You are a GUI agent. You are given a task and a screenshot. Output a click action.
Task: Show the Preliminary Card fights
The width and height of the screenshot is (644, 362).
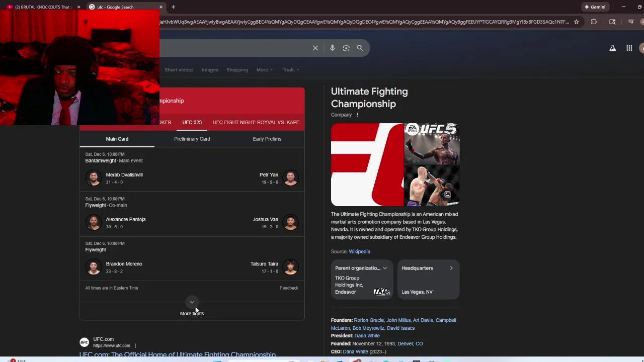point(192,139)
